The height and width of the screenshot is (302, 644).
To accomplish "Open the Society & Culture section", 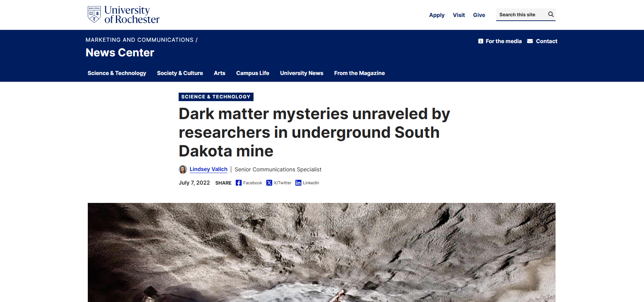I will [180, 73].
